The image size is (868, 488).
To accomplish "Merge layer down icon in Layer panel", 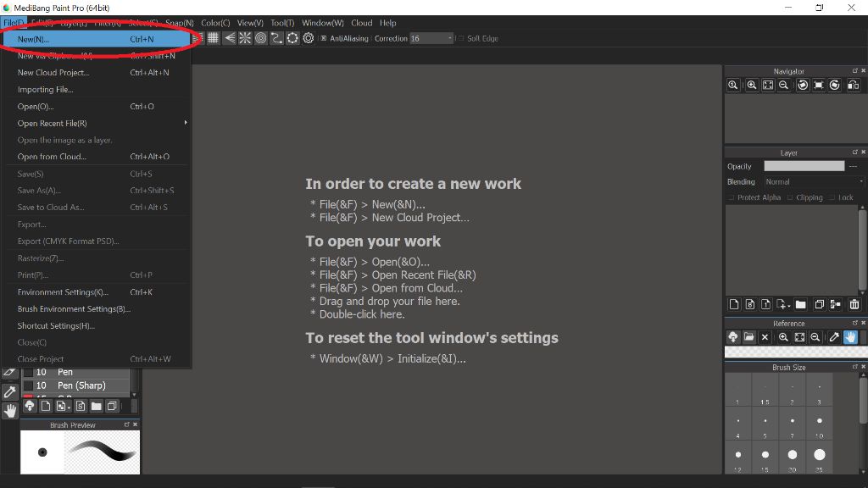I will tap(836, 304).
